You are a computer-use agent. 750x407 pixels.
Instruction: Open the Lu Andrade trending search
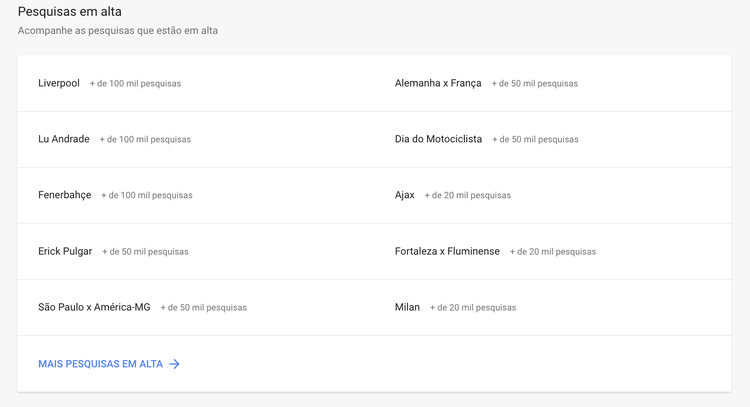[64, 139]
